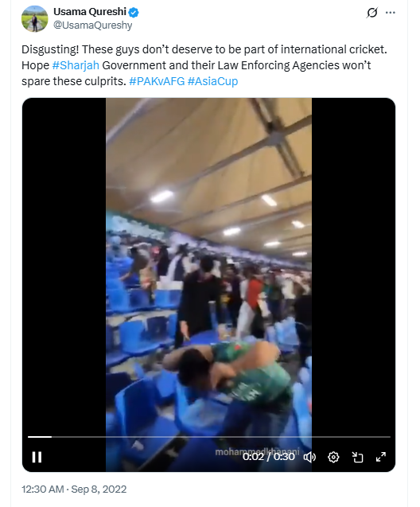
Task: Open the #PAKvAFG hashtag
Action: [157, 81]
